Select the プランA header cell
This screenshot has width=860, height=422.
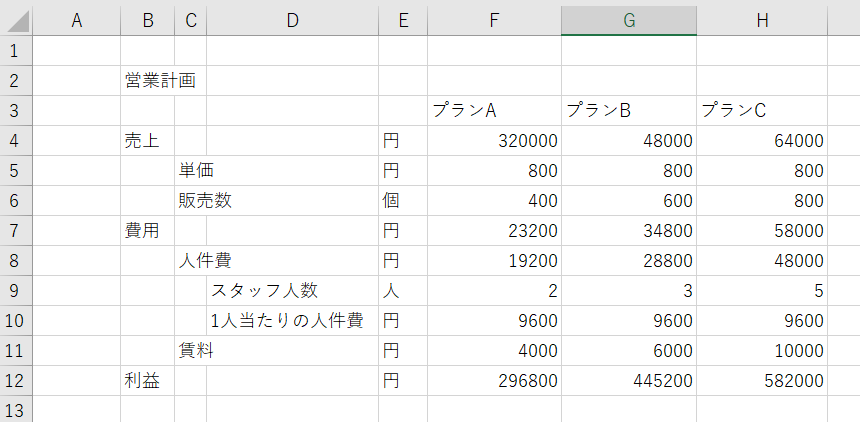click(495, 111)
